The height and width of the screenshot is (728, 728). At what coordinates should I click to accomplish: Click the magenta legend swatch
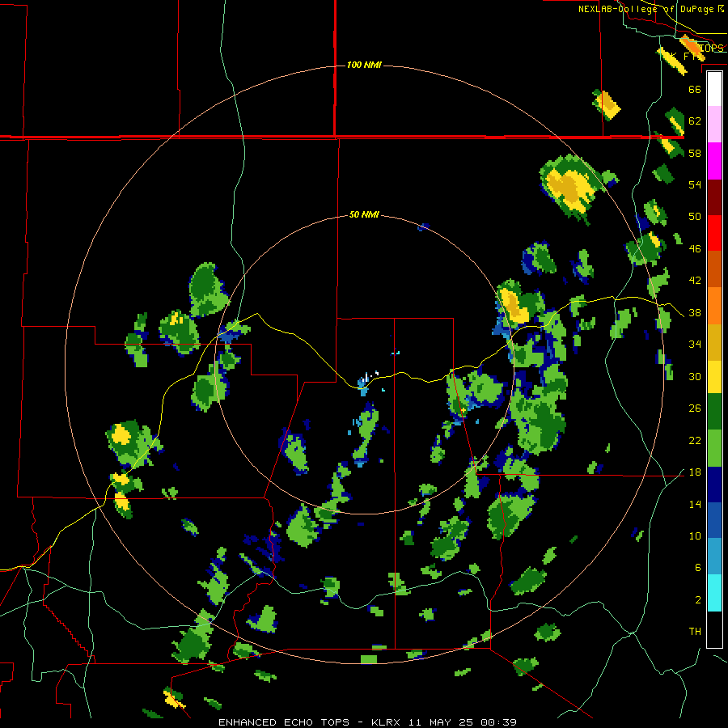pyautogui.click(x=714, y=161)
